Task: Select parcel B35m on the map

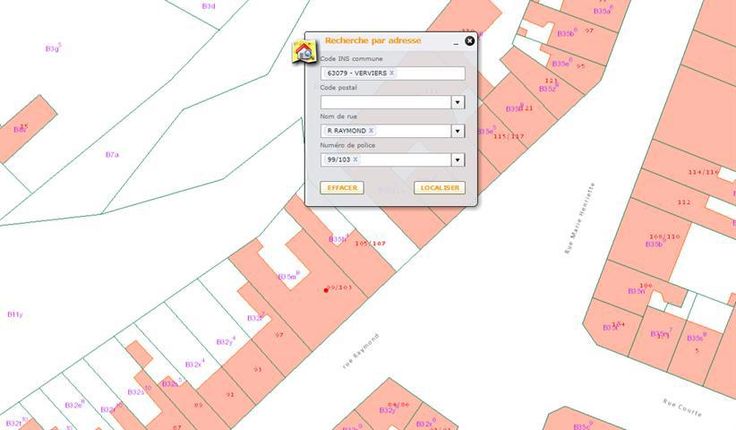Action: (288, 276)
